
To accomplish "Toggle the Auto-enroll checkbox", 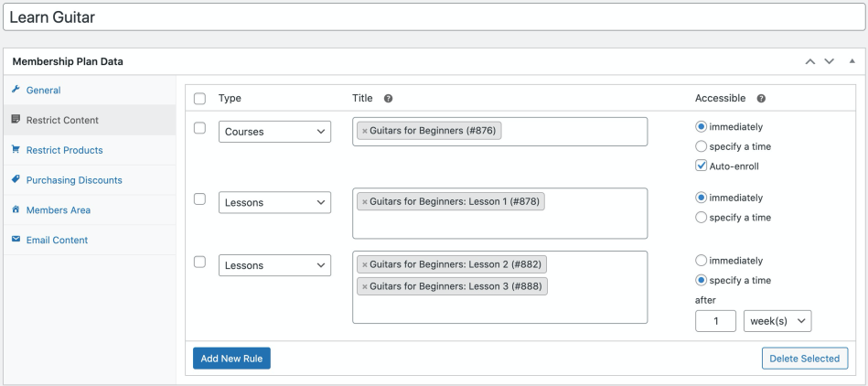I will (x=702, y=166).
